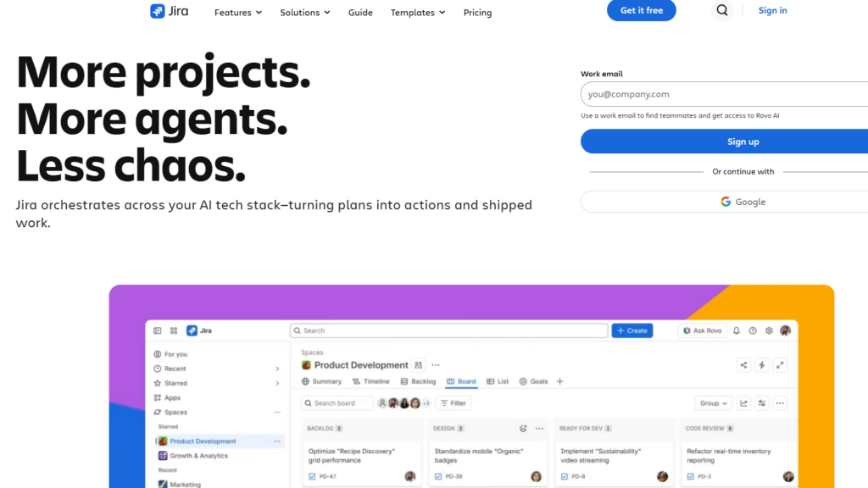Image resolution: width=868 pixels, height=488 pixels.
Task: Click the Jira logo in the site header
Action: point(169,11)
